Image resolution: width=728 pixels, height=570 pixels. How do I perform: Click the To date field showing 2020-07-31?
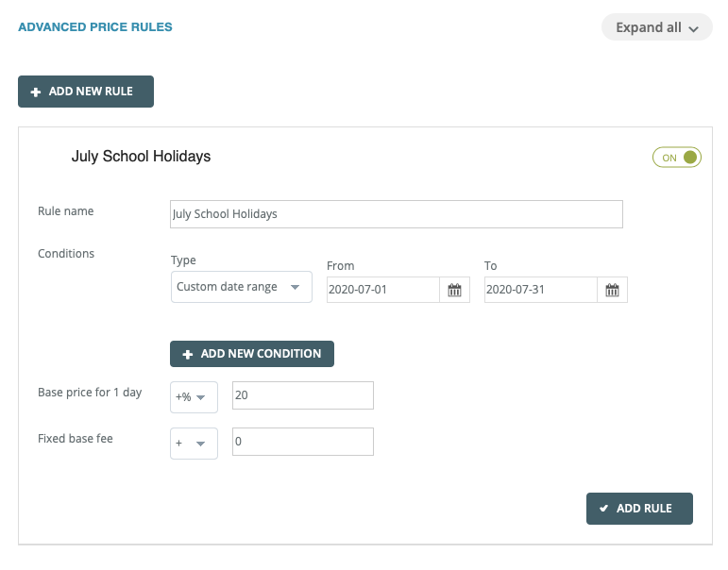point(540,290)
